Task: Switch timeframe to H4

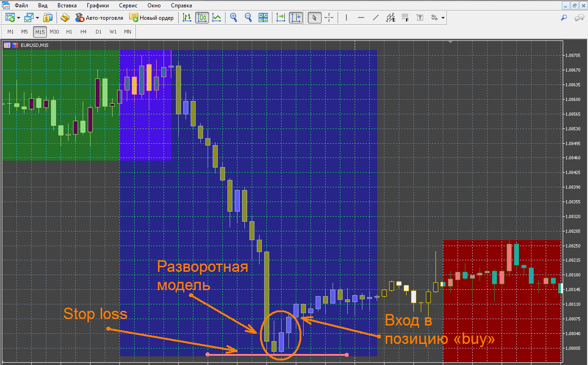Action: pos(83,32)
